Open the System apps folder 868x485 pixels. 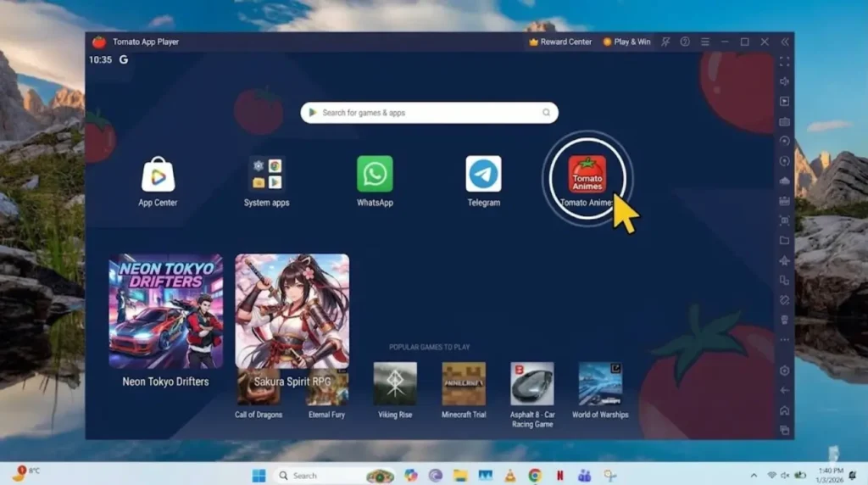tap(266, 175)
